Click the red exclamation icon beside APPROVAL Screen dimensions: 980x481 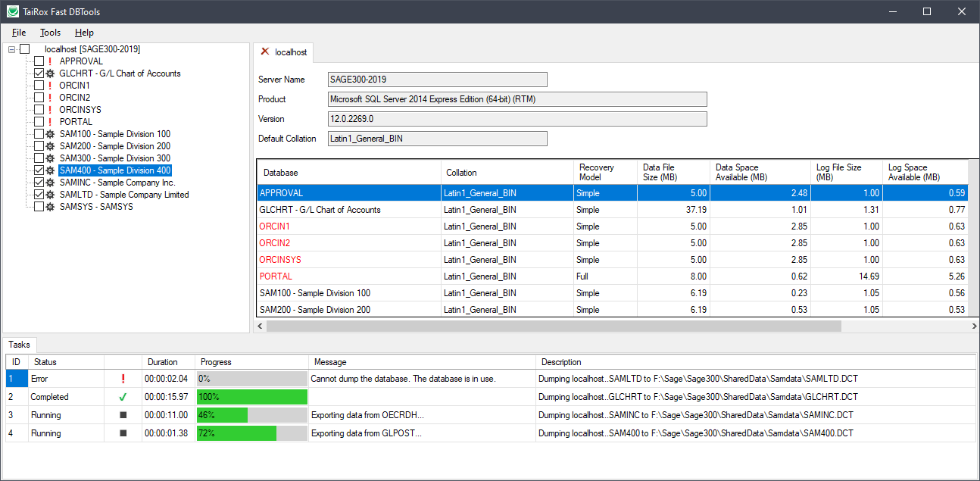(50, 61)
